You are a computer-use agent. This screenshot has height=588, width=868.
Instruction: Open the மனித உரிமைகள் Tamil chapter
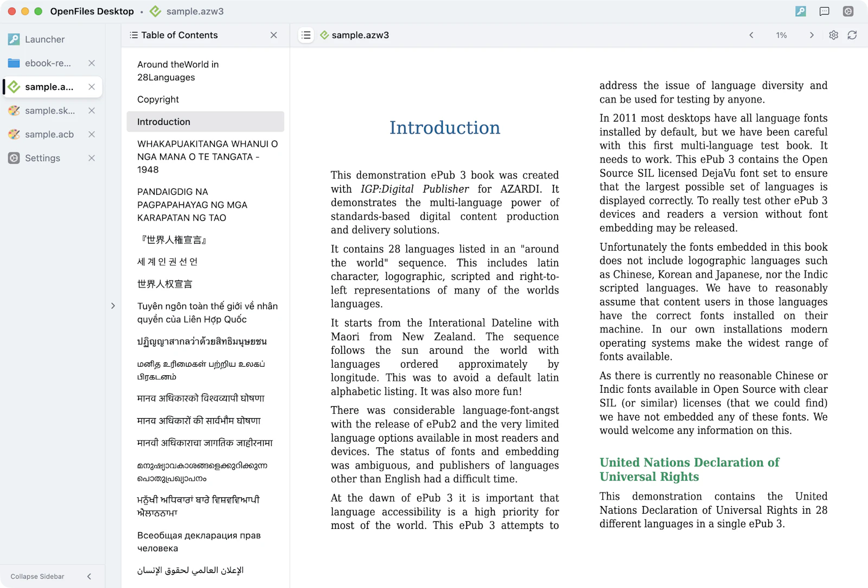(x=205, y=370)
